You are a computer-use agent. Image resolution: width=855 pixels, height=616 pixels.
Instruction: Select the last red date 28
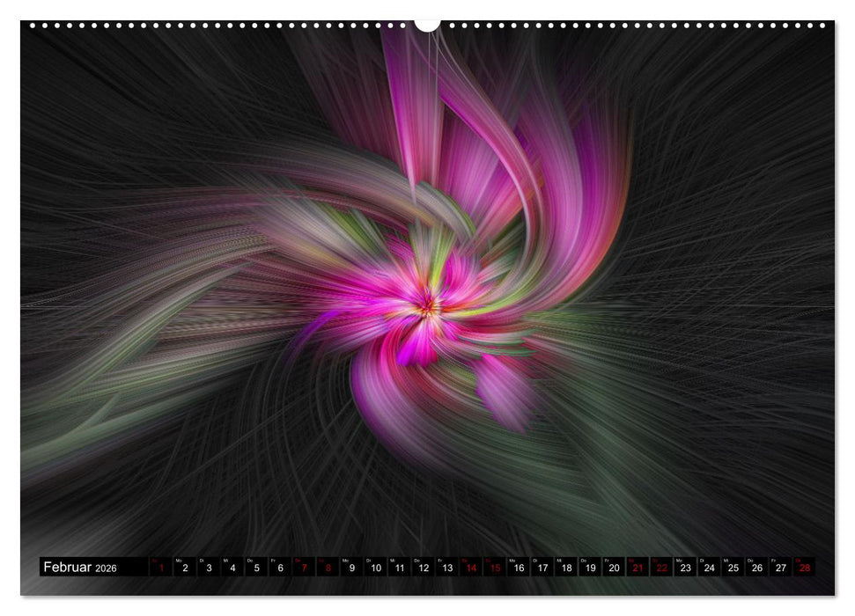click(x=803, y=568)
